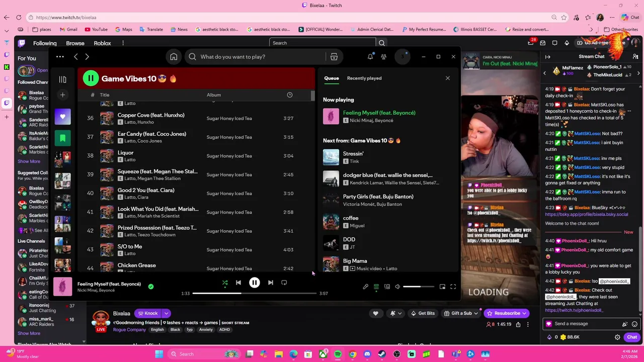Open the Roblox link in Twitch nav
The width and height of the screenshot is (644, 362).
click(102, 43)
